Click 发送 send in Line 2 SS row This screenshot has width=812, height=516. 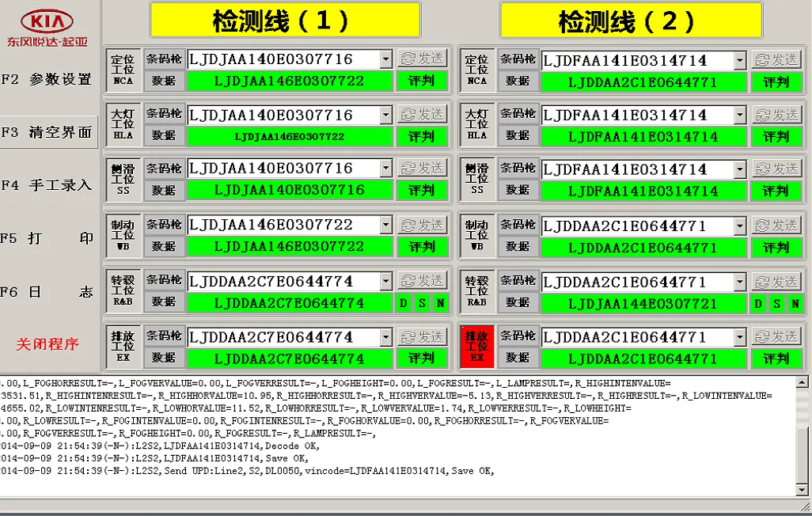click(776, 169)
